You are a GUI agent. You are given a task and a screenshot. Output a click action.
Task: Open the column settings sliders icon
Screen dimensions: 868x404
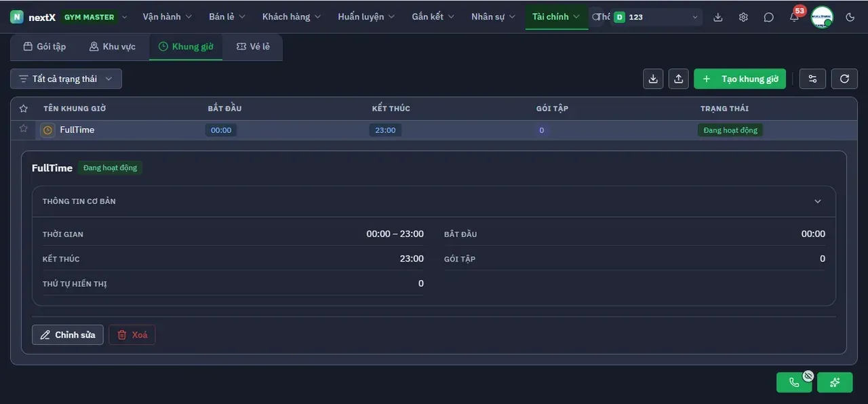(x=812, y=79)
